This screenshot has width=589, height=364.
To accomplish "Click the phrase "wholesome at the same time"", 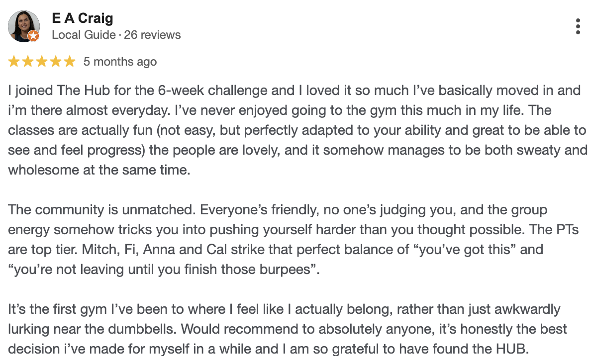I will point(98,170).
